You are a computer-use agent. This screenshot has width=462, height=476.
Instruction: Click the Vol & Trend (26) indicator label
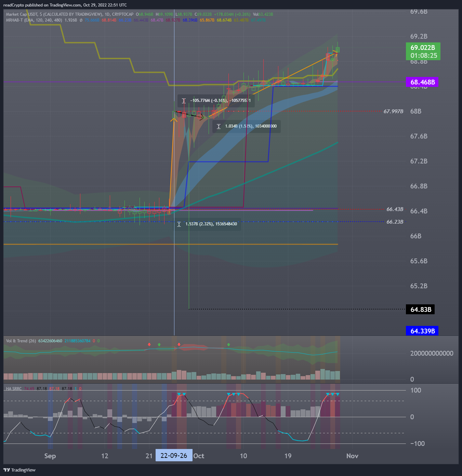[x=21, y=341]
